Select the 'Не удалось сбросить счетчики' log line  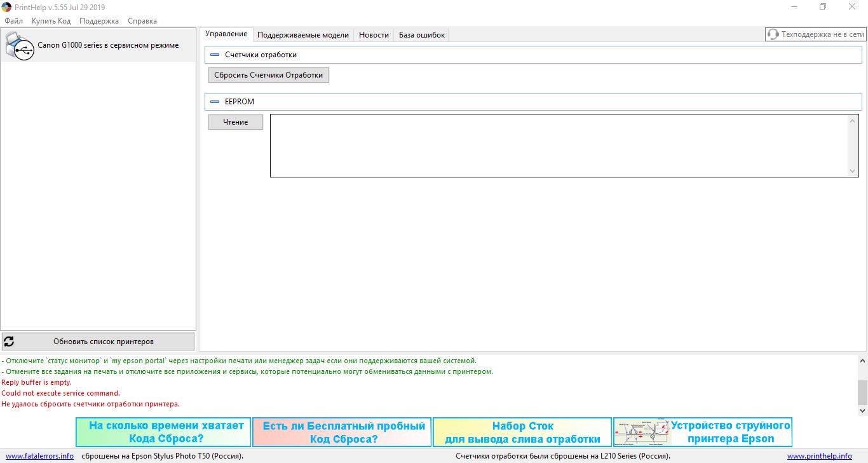point(91,404)
